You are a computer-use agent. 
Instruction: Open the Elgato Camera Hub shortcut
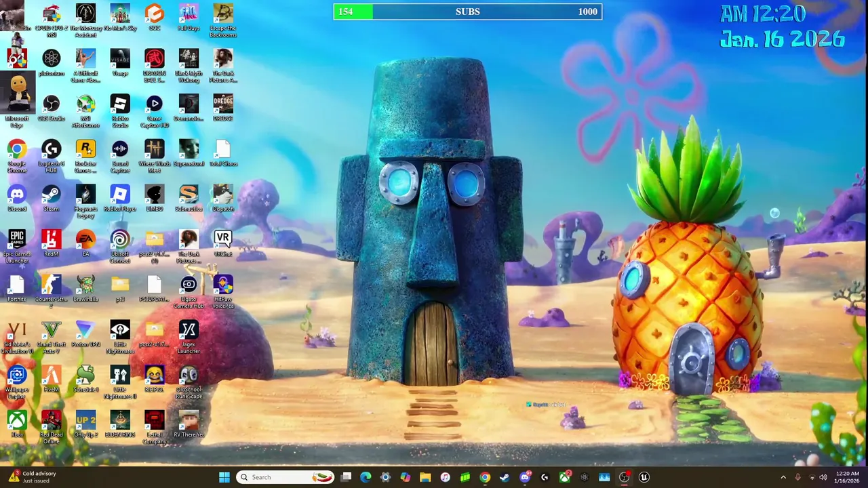pyautogui.click(x=189, y=292)
